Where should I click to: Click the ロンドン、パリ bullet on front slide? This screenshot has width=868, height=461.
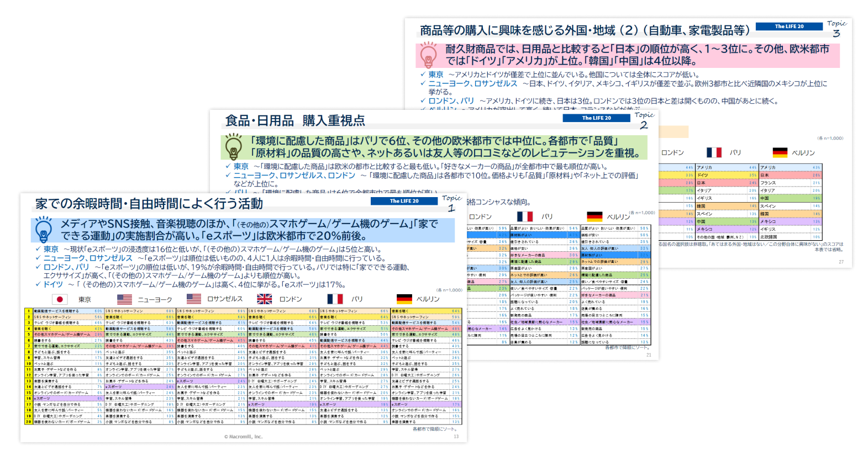pyautogui.click(x=66, y=267)
